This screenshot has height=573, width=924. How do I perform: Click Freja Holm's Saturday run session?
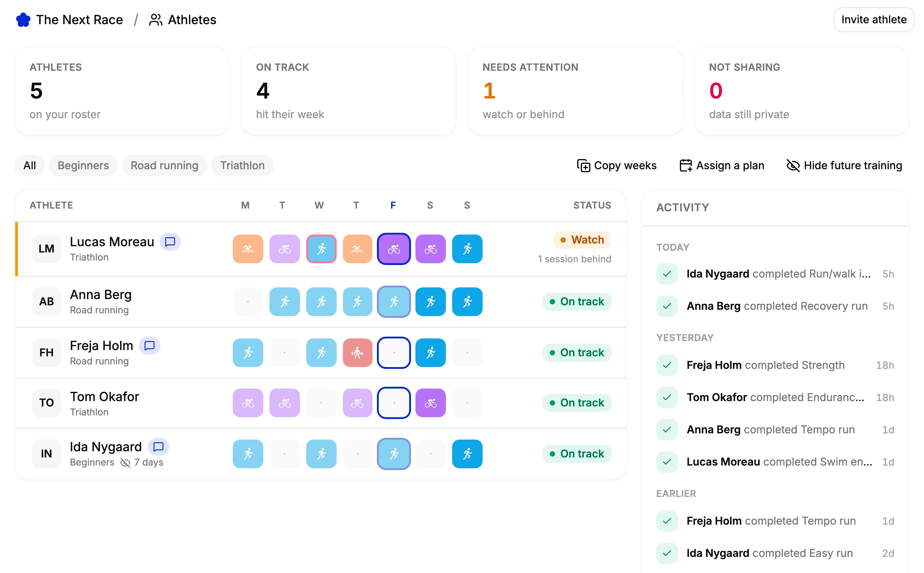tap(431, 353)
